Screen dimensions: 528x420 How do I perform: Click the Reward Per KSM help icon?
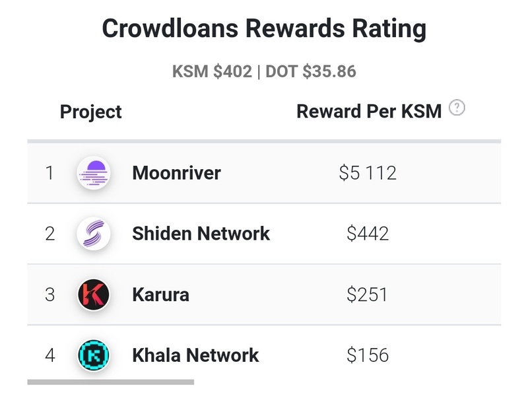click(x=457, y=108)
